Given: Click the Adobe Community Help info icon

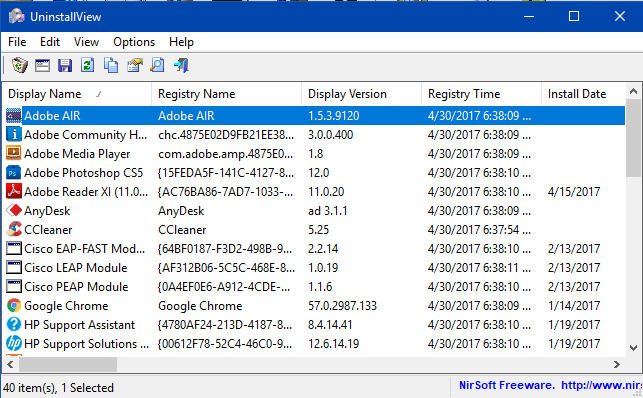Looking at the screenshot, I should (x=14, y=134).
